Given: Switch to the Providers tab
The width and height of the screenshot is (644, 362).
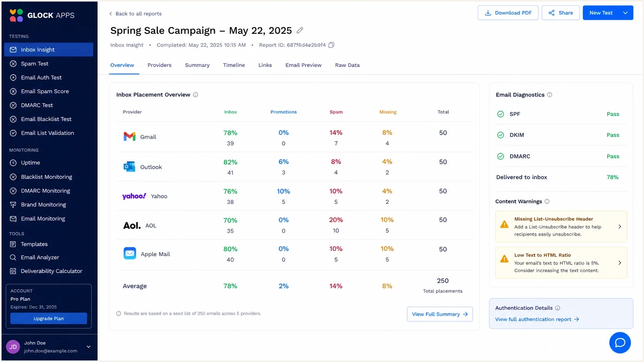Looking at the screenshot, I should (x=159, y=65).
